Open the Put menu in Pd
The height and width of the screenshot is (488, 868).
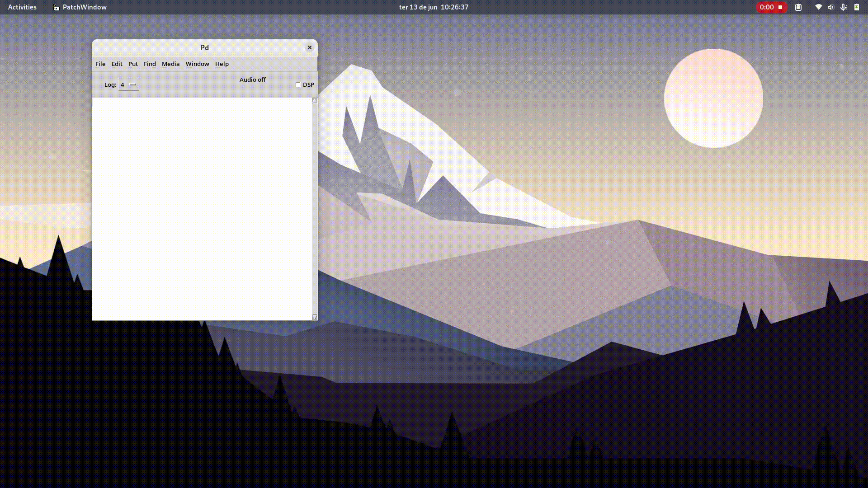click(x=133, y=64)
